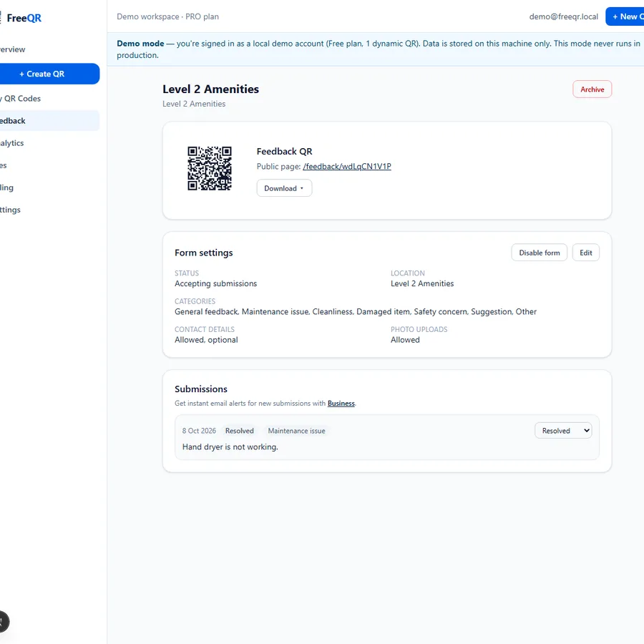Disable the feedback form
This screenshot has width=644, height=644.
point(539,253)
